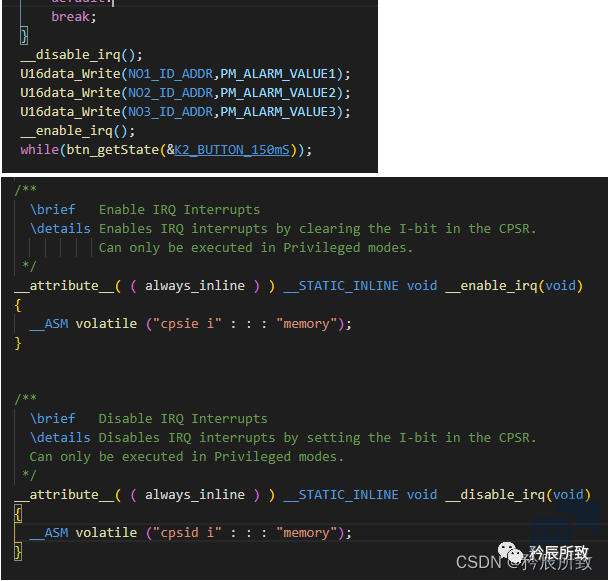Click the 'Enable IRQ Interrupts' brief comment
This screenshot has width=609, height=581.
pyautogui.click(x=179, y=210)
